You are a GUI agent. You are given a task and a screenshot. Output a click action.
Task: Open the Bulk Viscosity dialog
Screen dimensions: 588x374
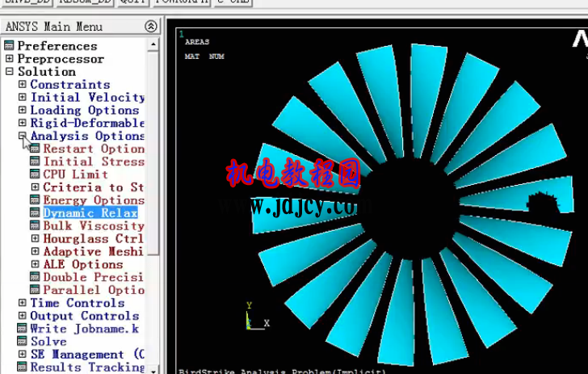pyautogui.click(x=94, y=226)
